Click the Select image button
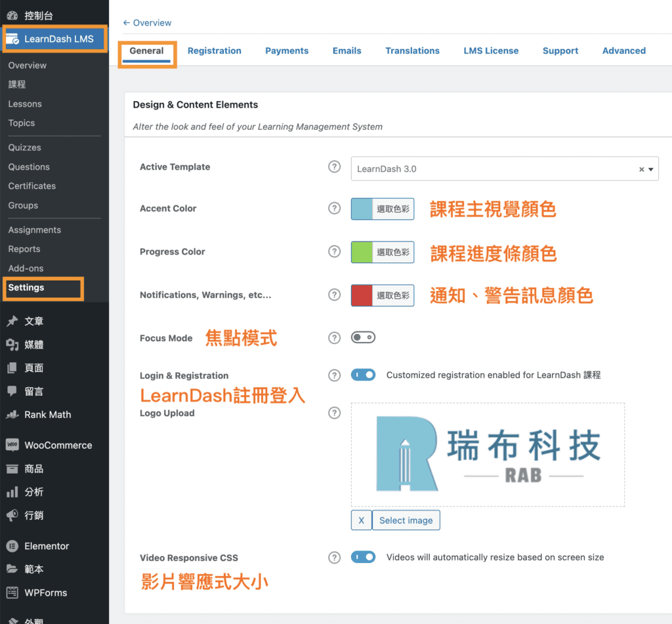Screen dimensions: 672x624 pos(406,520)
